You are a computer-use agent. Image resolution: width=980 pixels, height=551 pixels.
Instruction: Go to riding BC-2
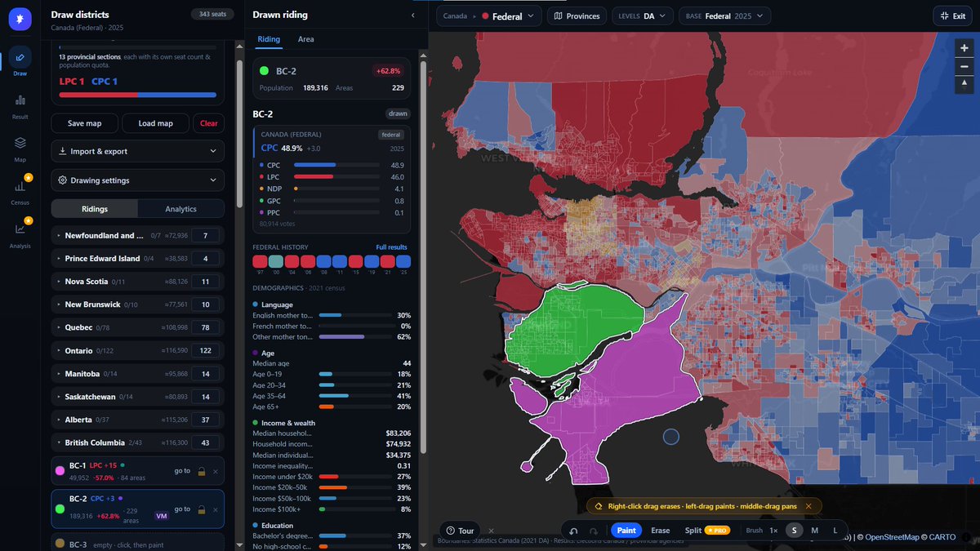[x=181, y=509]
